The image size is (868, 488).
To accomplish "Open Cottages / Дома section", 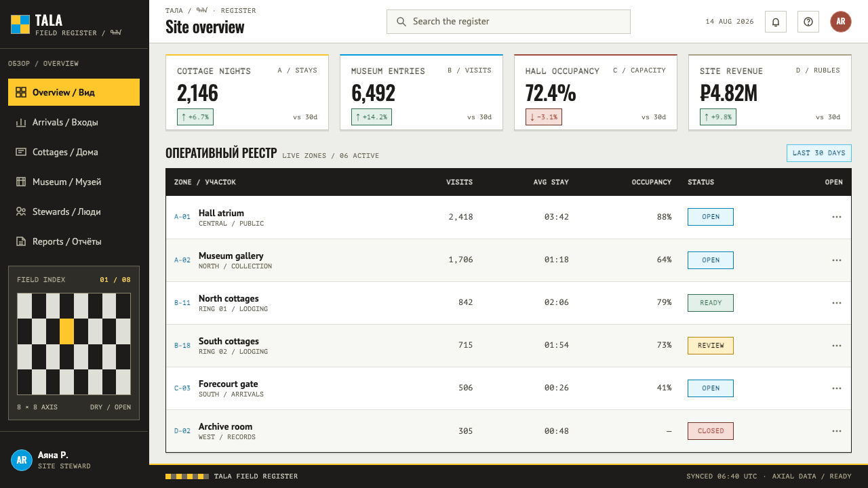I will pyautogui.click(x=74, y=152).
